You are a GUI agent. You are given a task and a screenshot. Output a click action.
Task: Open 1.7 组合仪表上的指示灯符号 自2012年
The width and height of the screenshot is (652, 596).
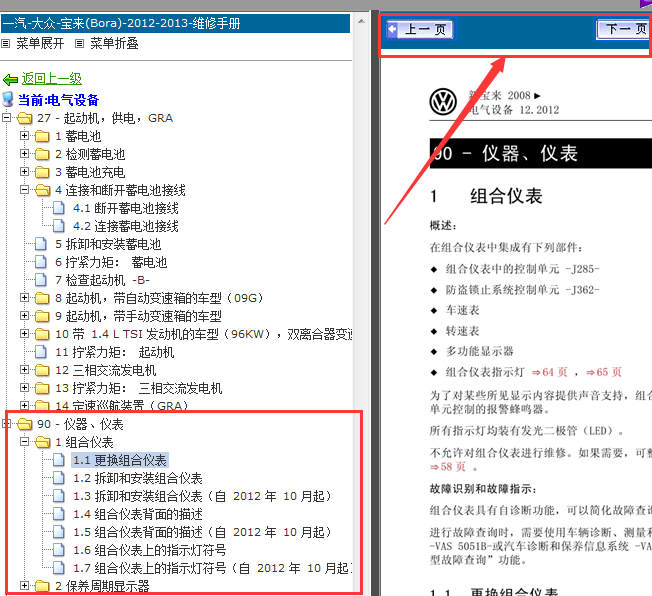212,568
